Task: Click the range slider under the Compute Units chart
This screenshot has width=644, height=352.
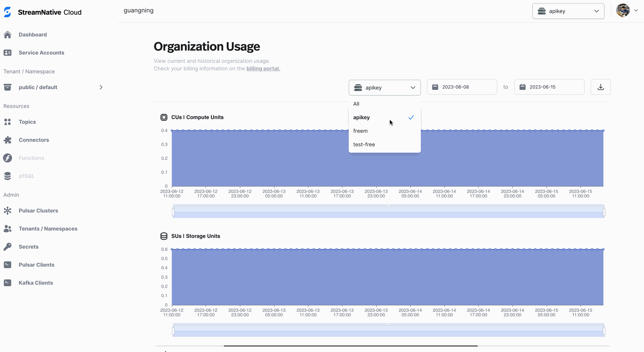Action: [388, 211]
